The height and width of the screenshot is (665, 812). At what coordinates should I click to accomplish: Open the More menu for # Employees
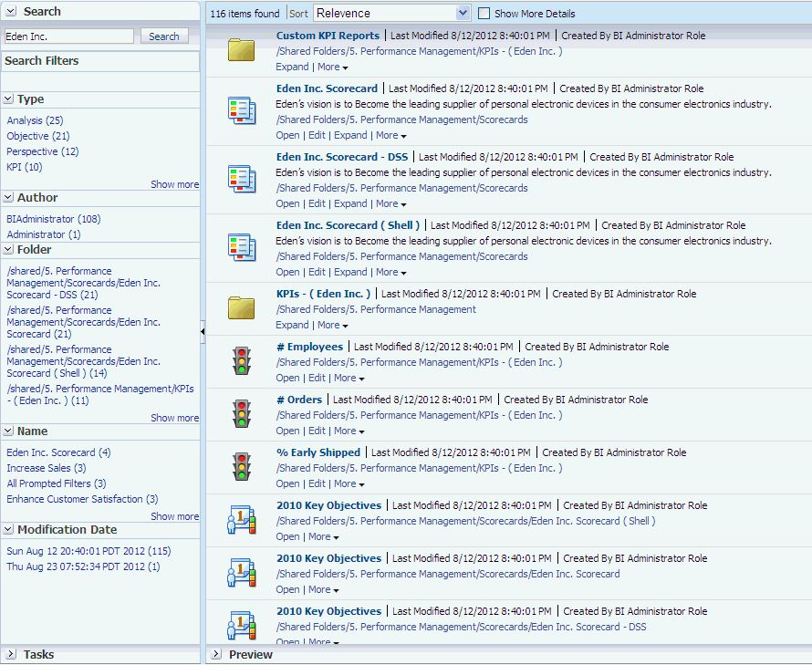[x=349, y=378]
